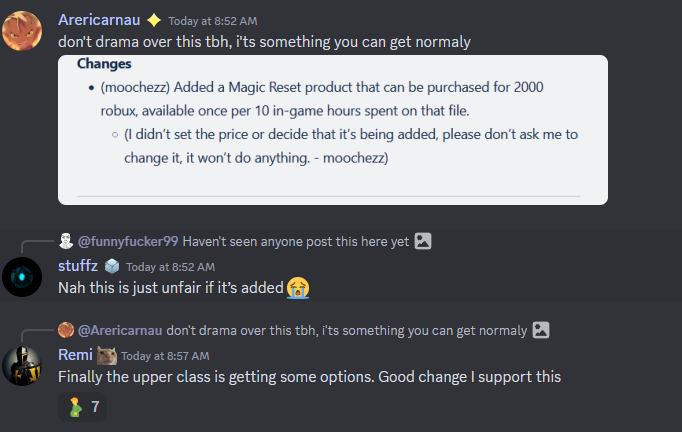682x432 pixels.
Task: Click image icon on funnyfucker99 reply preview
Action: [x=423, y=241]
